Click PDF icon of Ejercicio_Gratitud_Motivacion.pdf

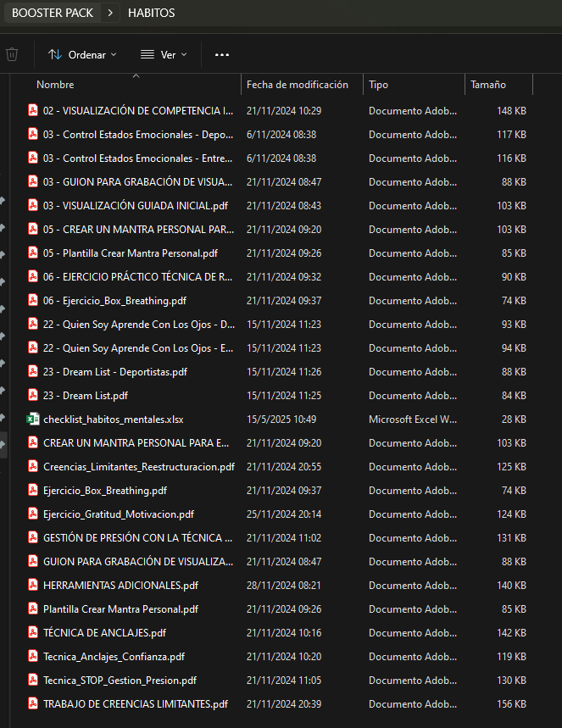(x=33, y=514)
